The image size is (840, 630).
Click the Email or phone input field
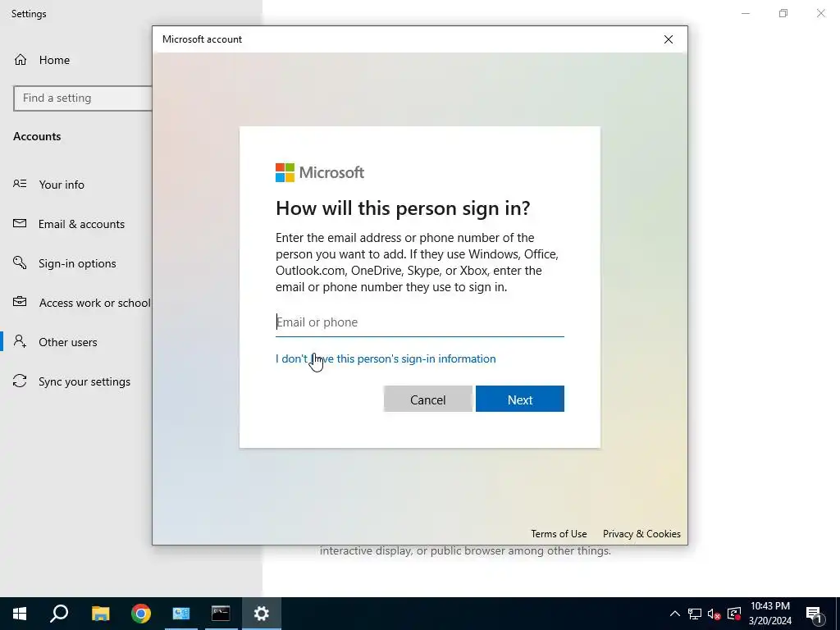coord(419,322)
